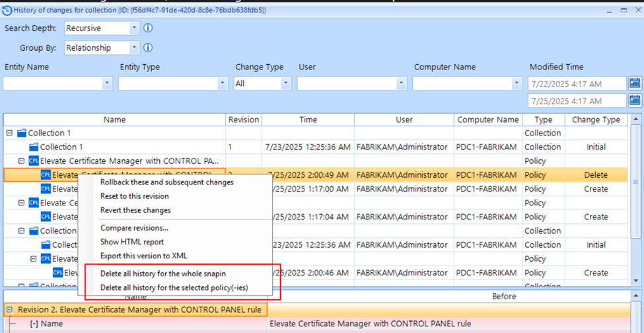Click the scroll down arrow of history list
This screenshot has width=644, height=333.
pos(636,281)
